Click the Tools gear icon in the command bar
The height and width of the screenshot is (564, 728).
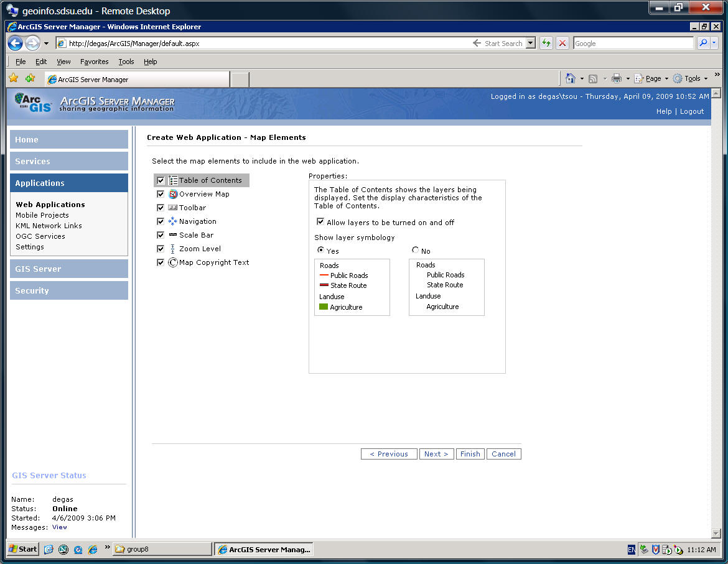coord(678,78)
